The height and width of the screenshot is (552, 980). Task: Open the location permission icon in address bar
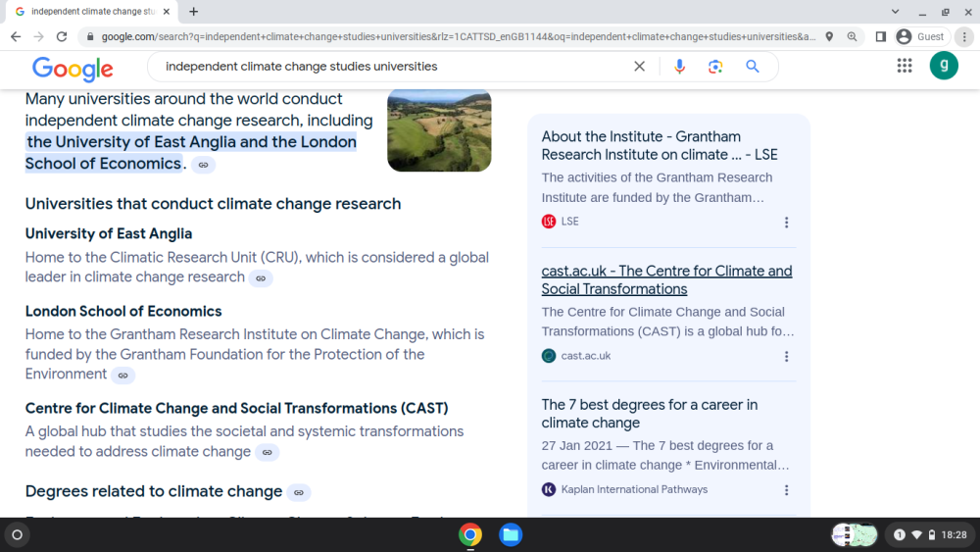829,37
